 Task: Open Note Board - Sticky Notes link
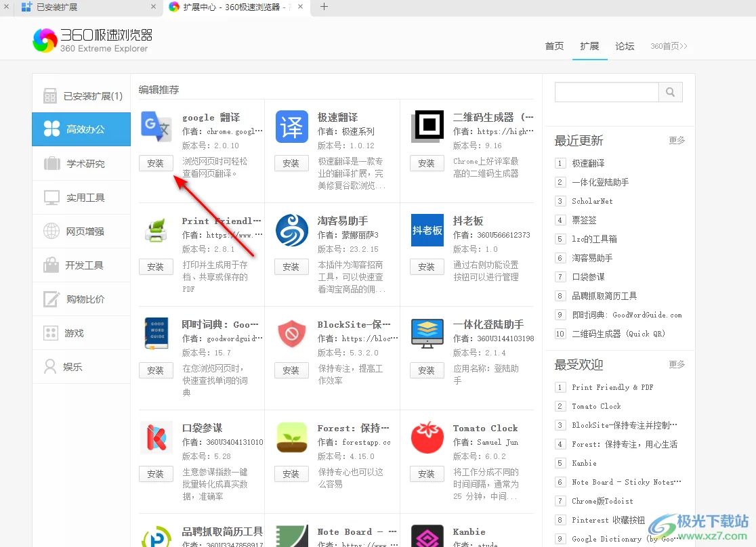(627, 482)
